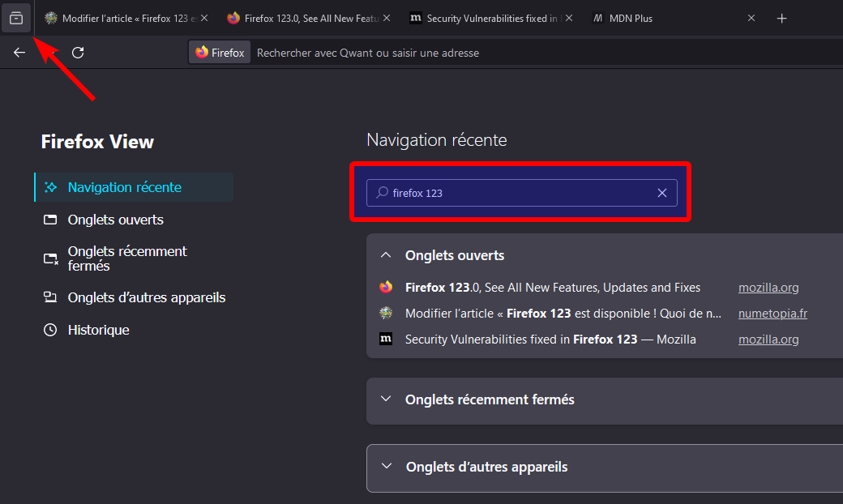The height and width of the screenshot is (504, 843).
Task: Close the "Modifier l'article" tab
Action: [x=204, y=19]
